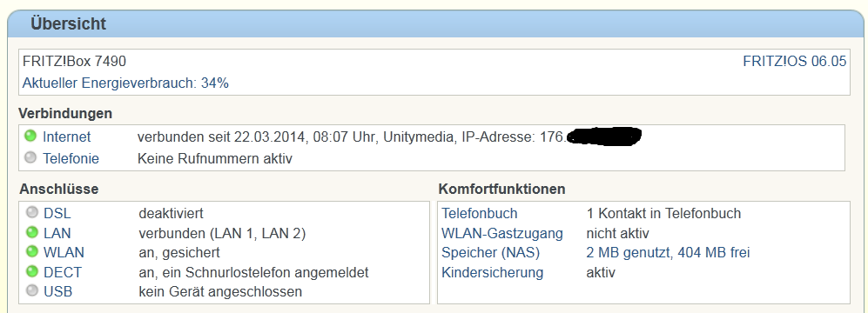Open the Telefonie settings link
The height and width of the screenshot is (313, 868).
(x=71, y=159)
